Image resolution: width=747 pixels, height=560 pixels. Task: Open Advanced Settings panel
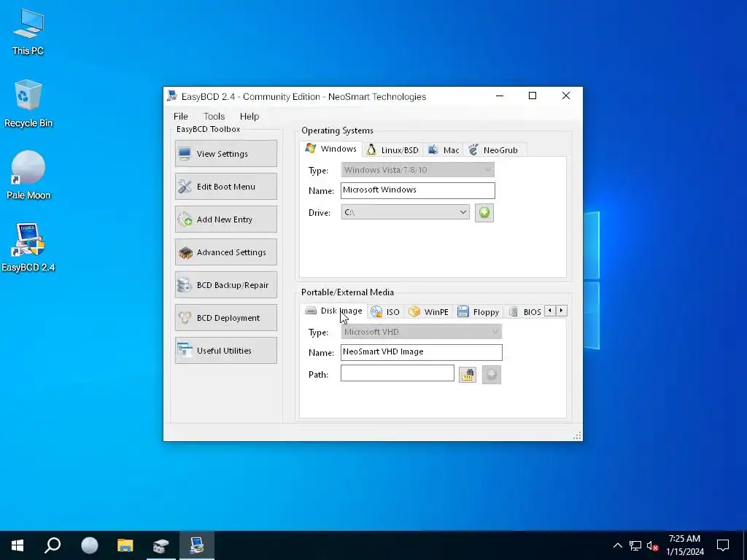226,252
